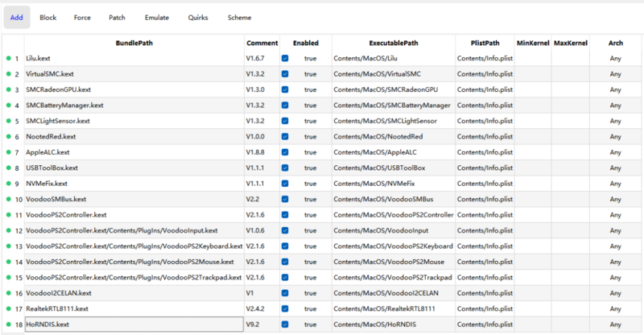
Task: Select the VoodooInput.kext plugin path cell
Action: pyautogui.click(x=134, y=230)
